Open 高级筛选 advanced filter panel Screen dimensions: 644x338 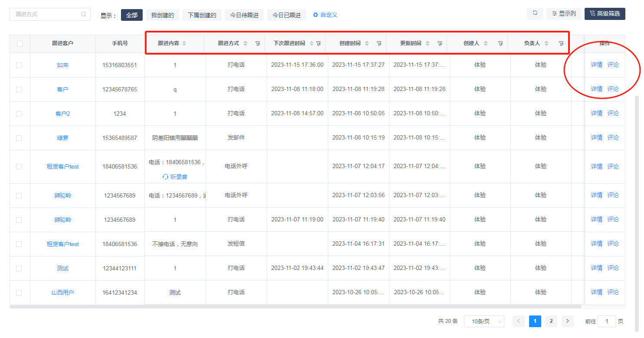point(605,14)
